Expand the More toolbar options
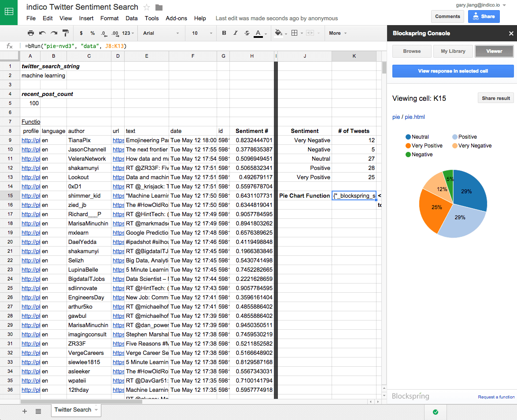 337,33
